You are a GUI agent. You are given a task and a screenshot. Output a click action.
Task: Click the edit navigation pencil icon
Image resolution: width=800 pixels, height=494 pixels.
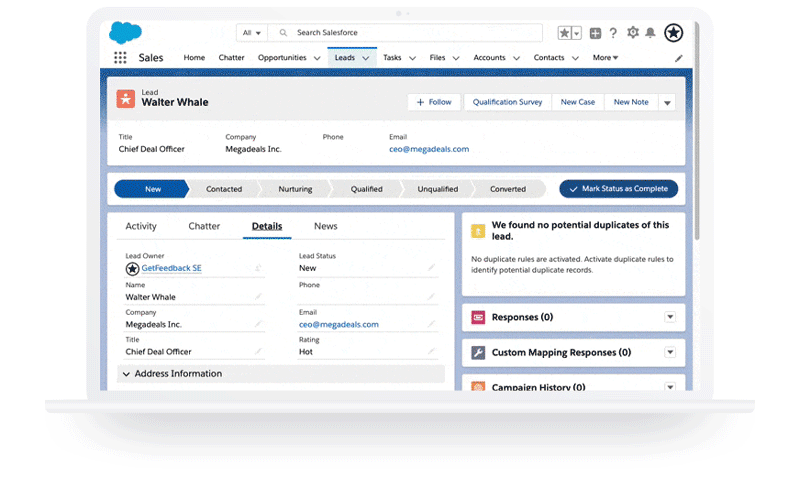coord(679,58)
